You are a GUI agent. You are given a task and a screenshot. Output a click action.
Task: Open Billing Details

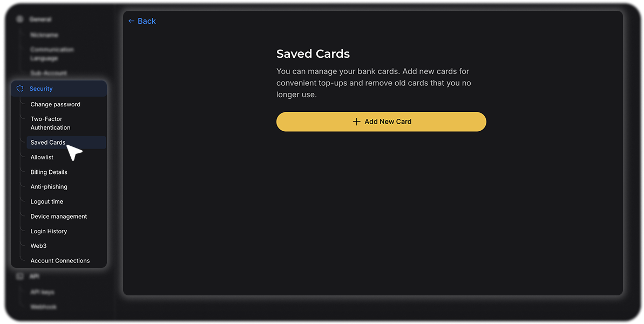[49, 172]
